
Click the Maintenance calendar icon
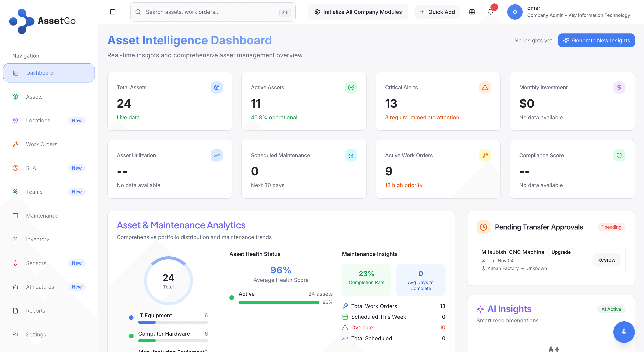point(15,215)
